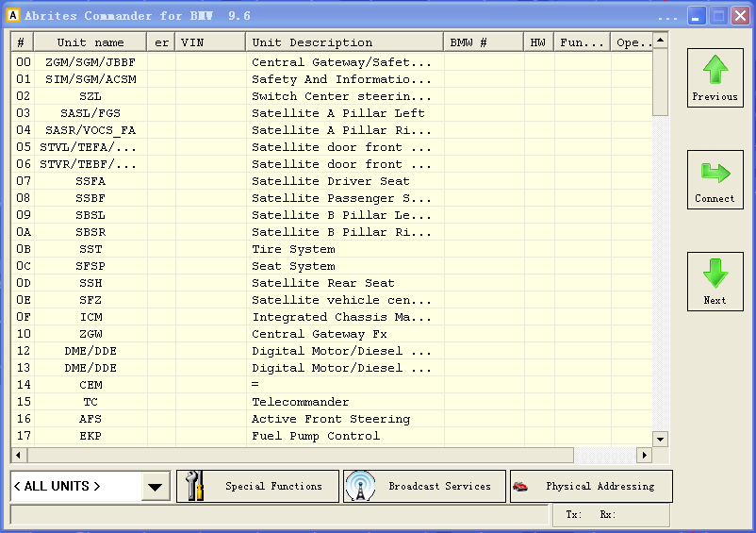
Task: Select the TC unit row
Action: pos(332,402)
